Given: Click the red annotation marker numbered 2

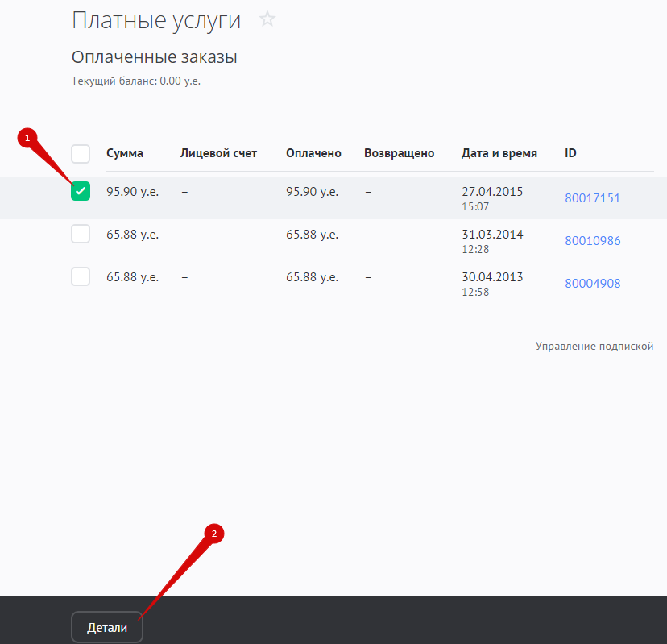Looking at the screenshot, I should [x=213, y=534].
